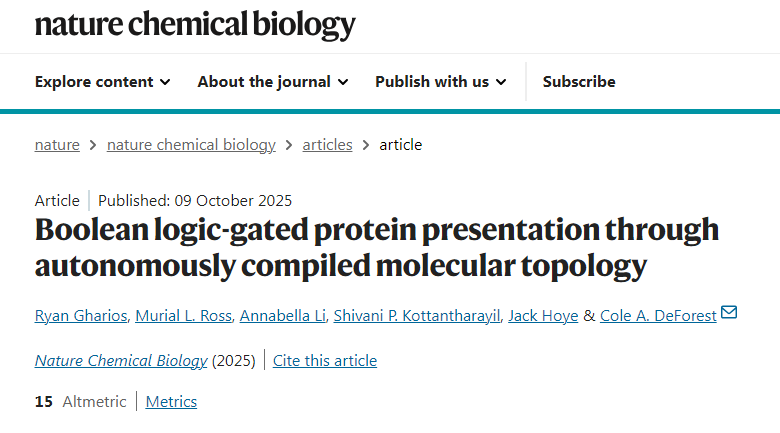Image resolution: width=780 pixels, height=433 pixels.
Task: Select author Murial L. Ross
Action: coord(187,316)
